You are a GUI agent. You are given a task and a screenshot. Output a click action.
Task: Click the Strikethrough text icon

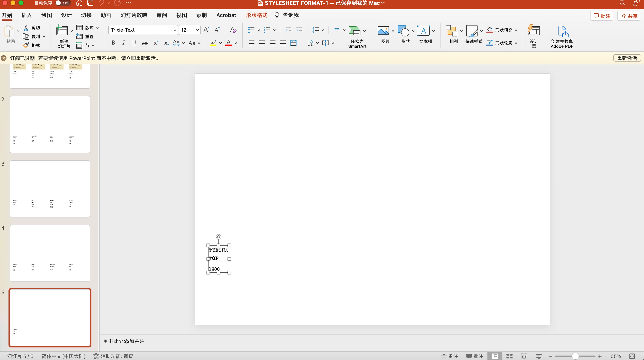pyautogui.click(x=144, y=43)
